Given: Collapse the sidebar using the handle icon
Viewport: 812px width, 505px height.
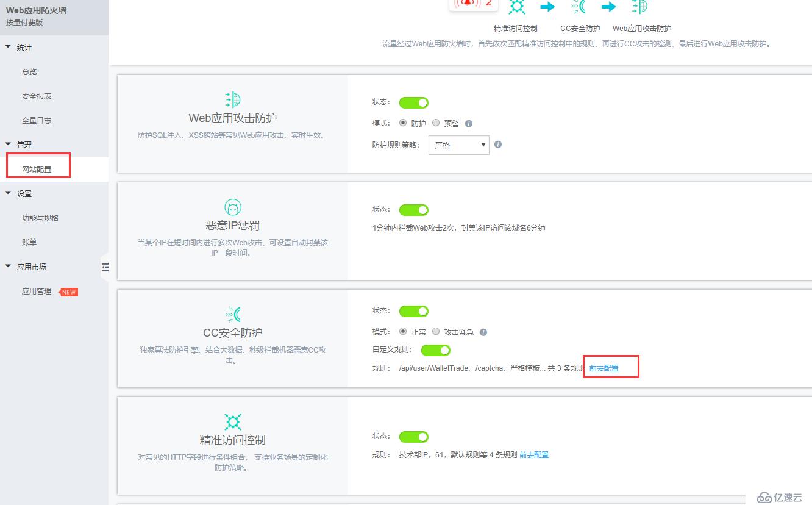Looking at the screenshot, I should (105, 267).
